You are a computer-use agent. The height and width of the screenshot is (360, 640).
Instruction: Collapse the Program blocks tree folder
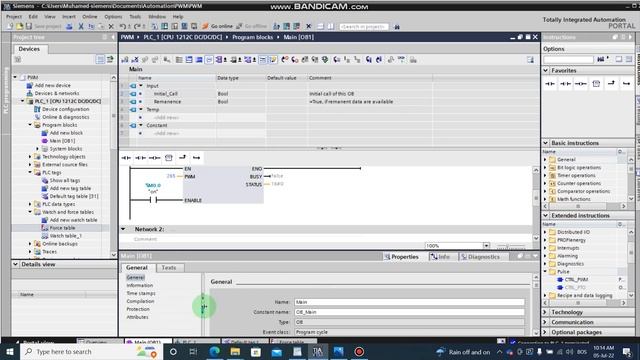point(30,125)
